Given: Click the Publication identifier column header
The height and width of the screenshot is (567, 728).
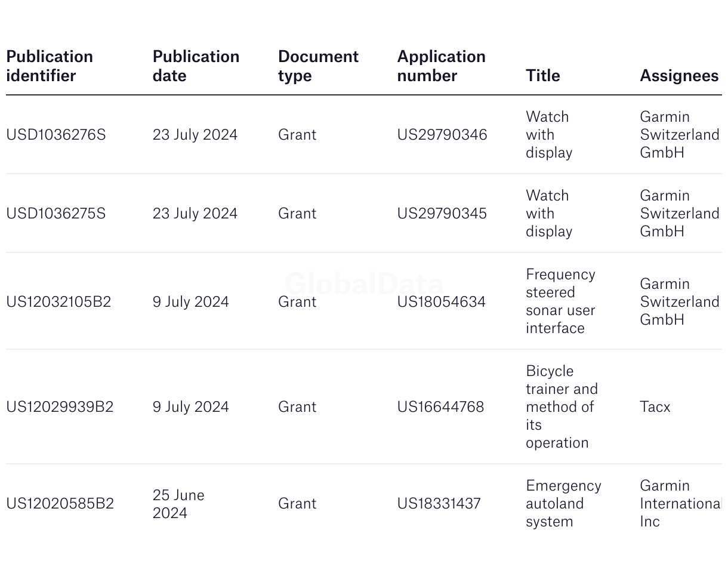Looking at the screenshot, I should coord(50,66).
